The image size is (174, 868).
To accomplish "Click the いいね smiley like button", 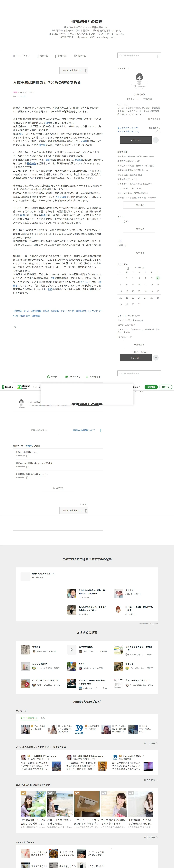I will pos(52,377).
